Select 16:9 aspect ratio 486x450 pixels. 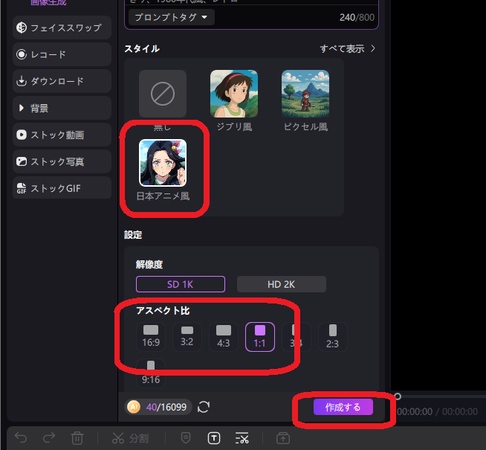151,337
